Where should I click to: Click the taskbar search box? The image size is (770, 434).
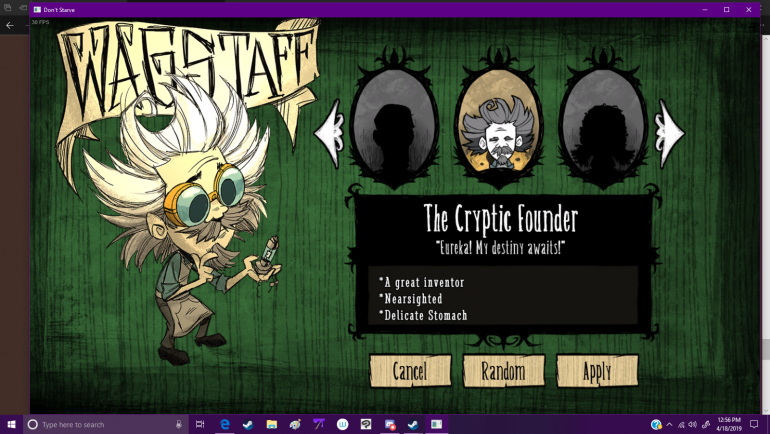(106, 424)
